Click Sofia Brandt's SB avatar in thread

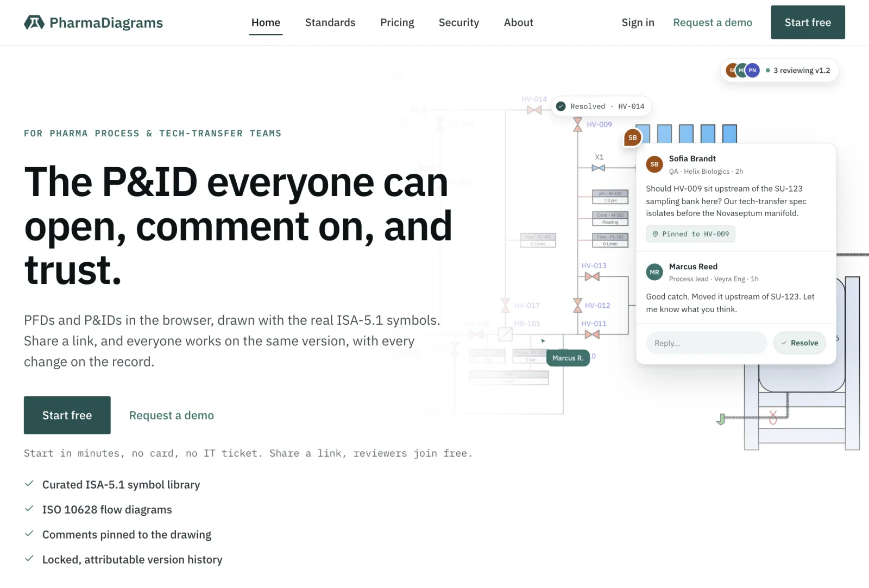point(654,164)
